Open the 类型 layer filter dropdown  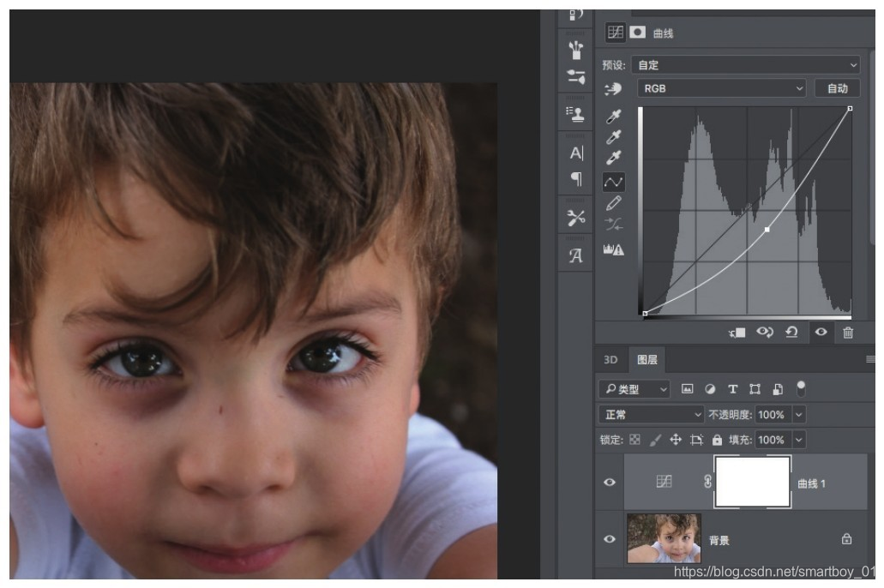point(634,389)
